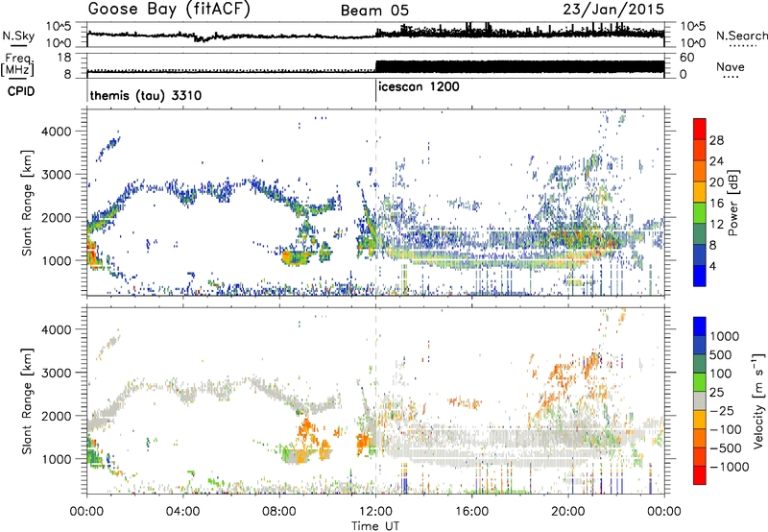
Task: Click the 'Velocity [m s-1]' colorbar label
Action: (758, 400)
